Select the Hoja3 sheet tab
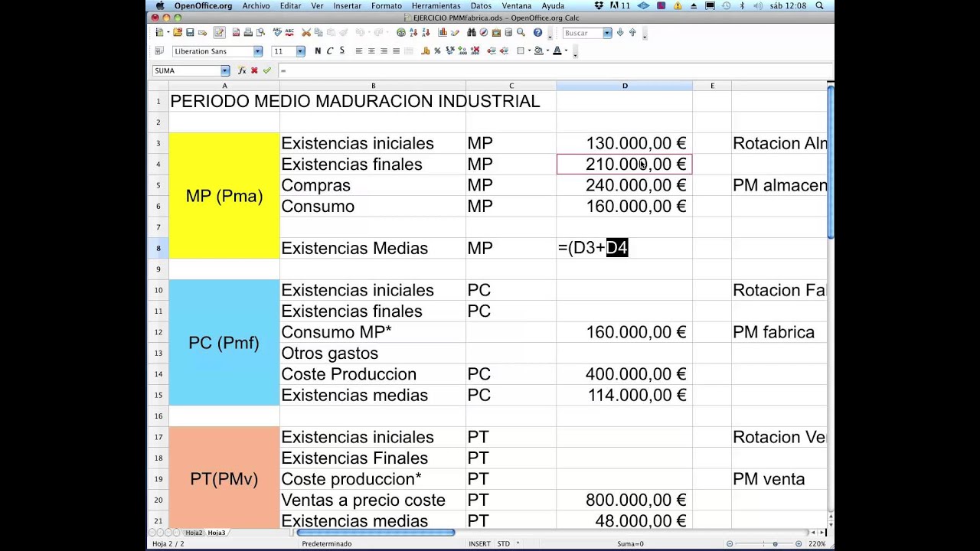 217,533
